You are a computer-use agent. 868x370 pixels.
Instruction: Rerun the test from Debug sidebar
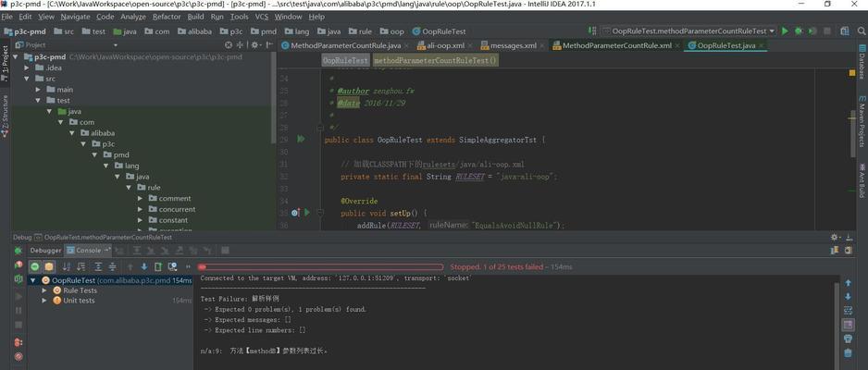pos(19,251)
